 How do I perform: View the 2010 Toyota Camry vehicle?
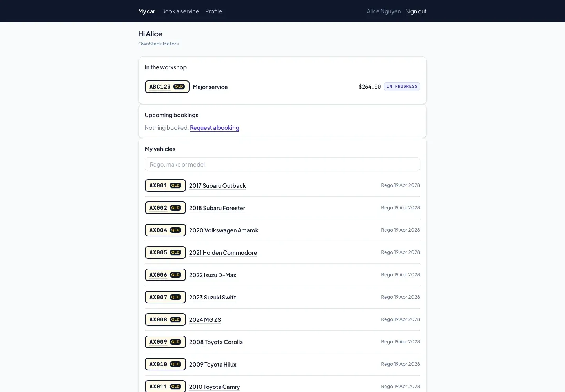214,387
